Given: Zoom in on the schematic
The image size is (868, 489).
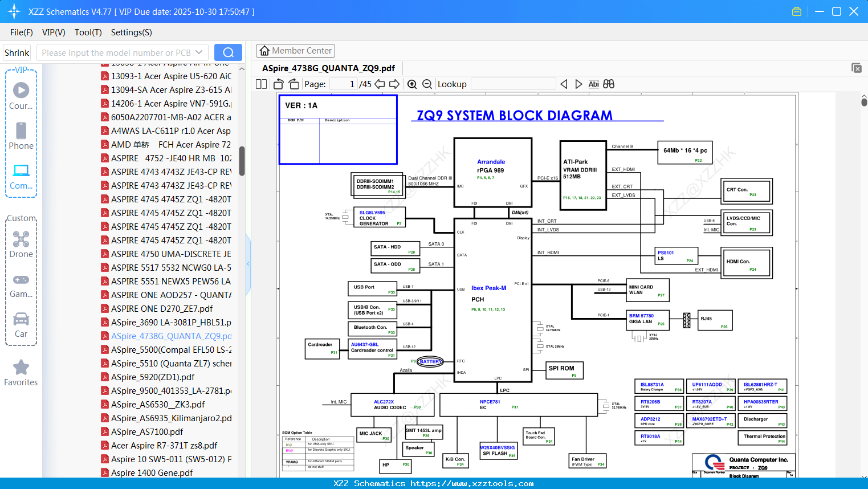Looking at the screenshot, I should tap(412, 84).
